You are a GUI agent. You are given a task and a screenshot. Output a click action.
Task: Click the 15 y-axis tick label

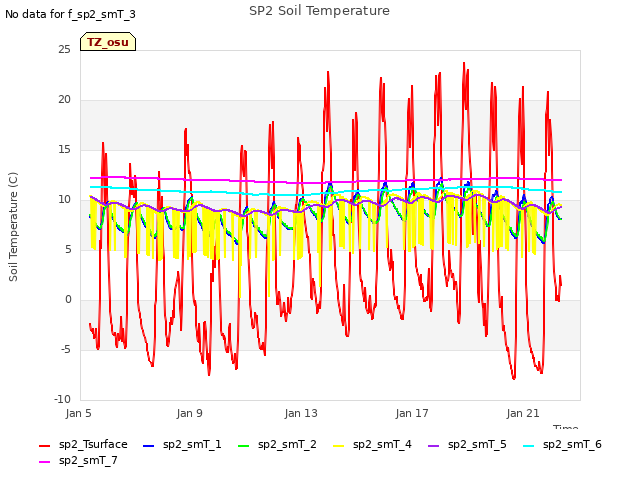(x=64, y=150)
